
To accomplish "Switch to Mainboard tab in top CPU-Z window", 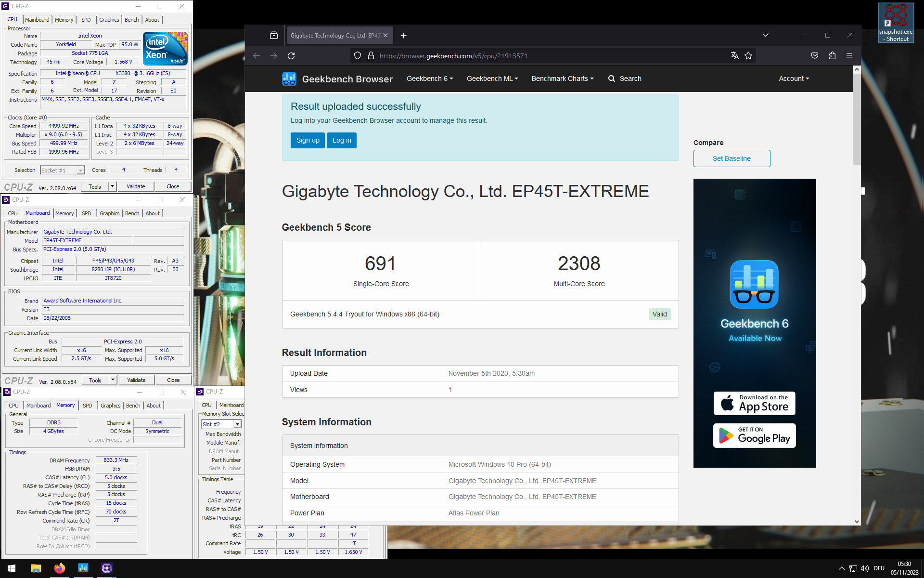I will click(37, 20).
